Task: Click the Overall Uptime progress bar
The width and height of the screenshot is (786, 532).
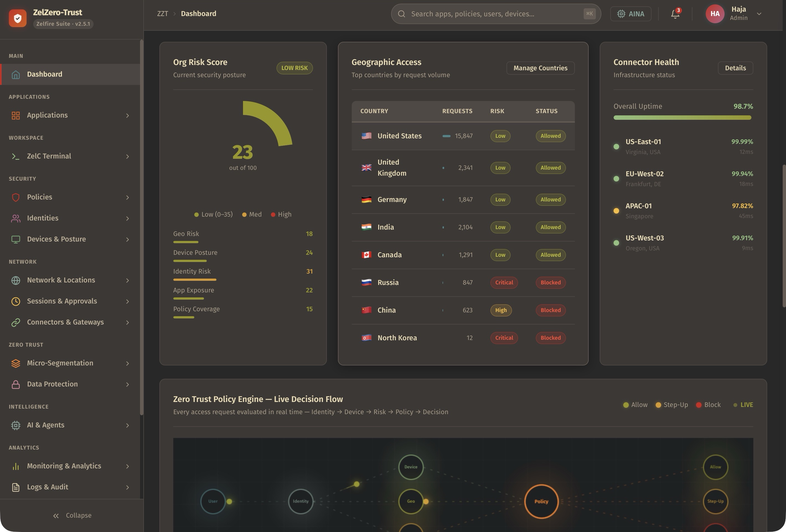Action: [683, 118]
